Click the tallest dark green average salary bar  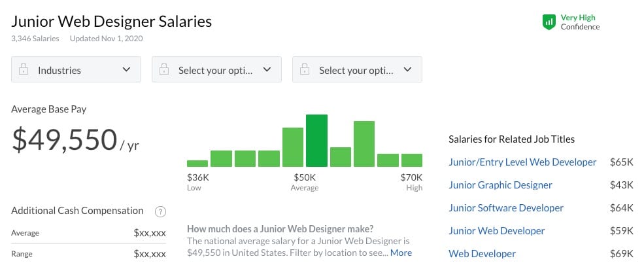316,141
